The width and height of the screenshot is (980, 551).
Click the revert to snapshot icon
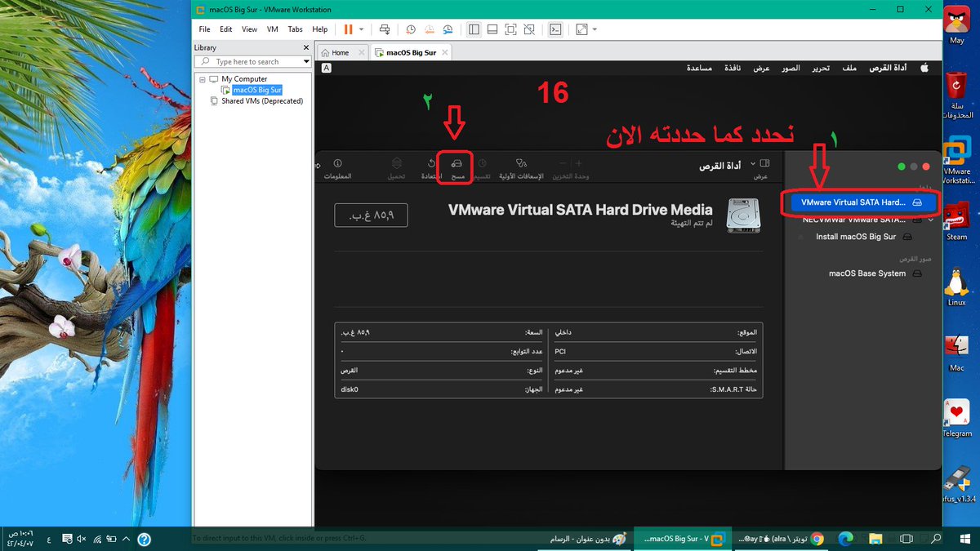click(x=430, y=29)
